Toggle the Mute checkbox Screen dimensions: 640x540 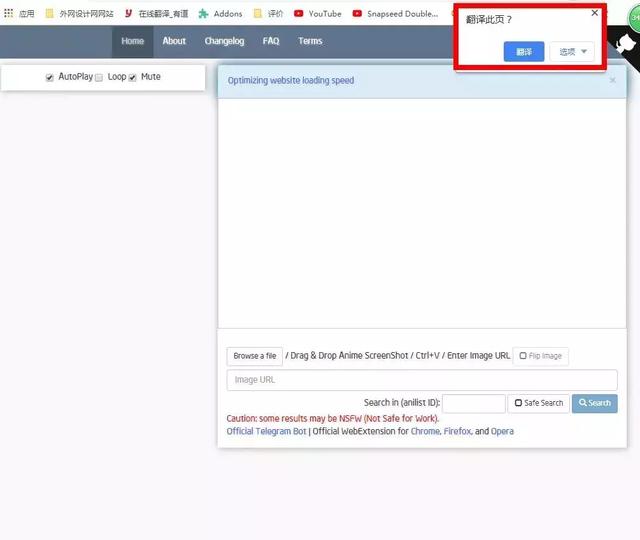tap(132, 78)
